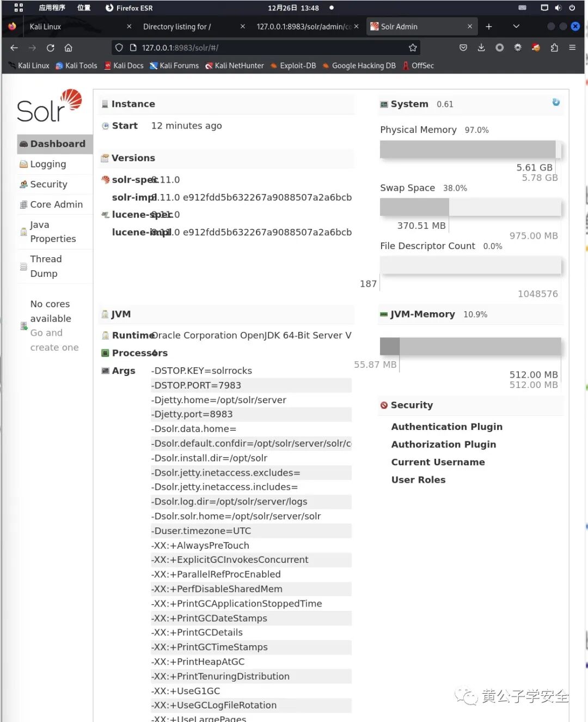Click the Firefox icon in tab bar

pyautogui.click(x=12, y=26)
